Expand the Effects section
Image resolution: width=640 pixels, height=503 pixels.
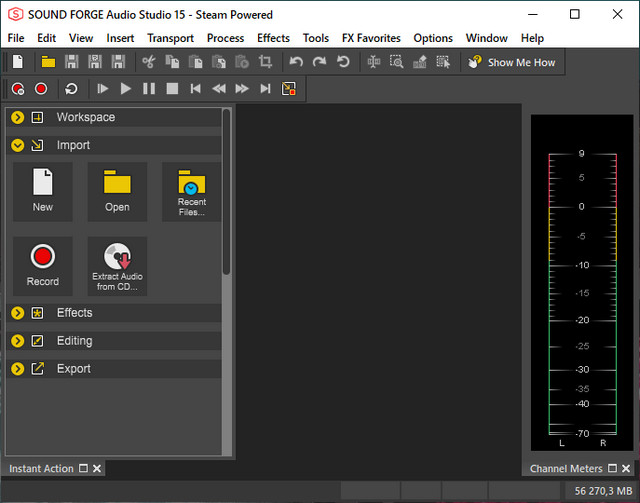18,313
